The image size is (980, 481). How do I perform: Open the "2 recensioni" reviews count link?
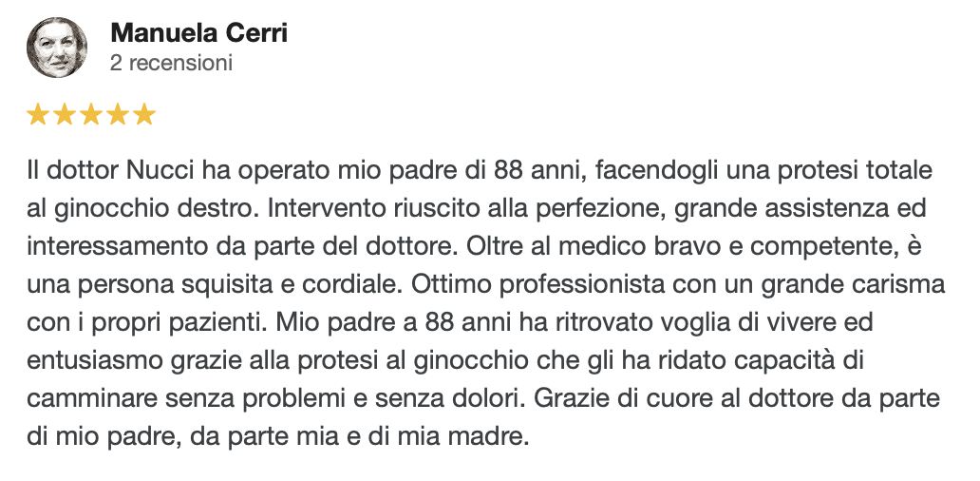pos(171,64)
